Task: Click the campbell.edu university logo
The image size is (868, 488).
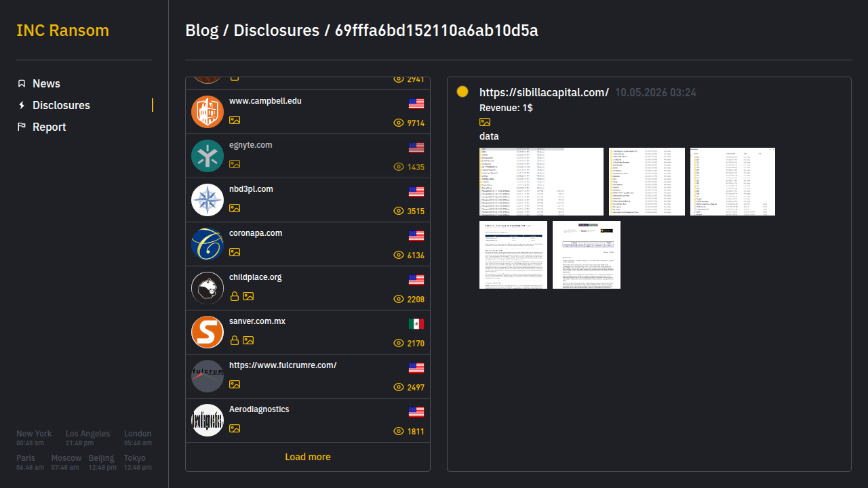Action: click(208, 112)
